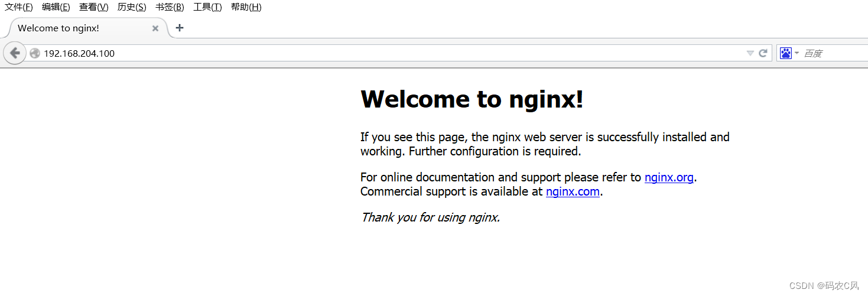Open the URL history dropdown arrow

point(750,53)
